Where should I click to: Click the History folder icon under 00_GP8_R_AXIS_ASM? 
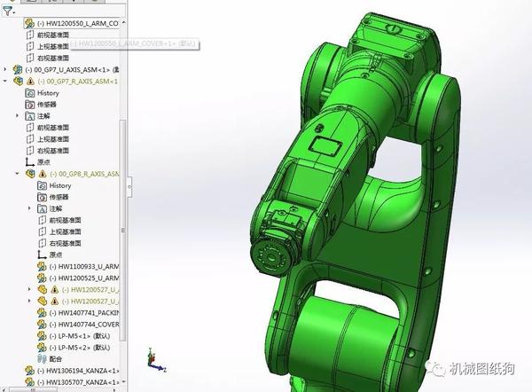click(x=42, y=185)
